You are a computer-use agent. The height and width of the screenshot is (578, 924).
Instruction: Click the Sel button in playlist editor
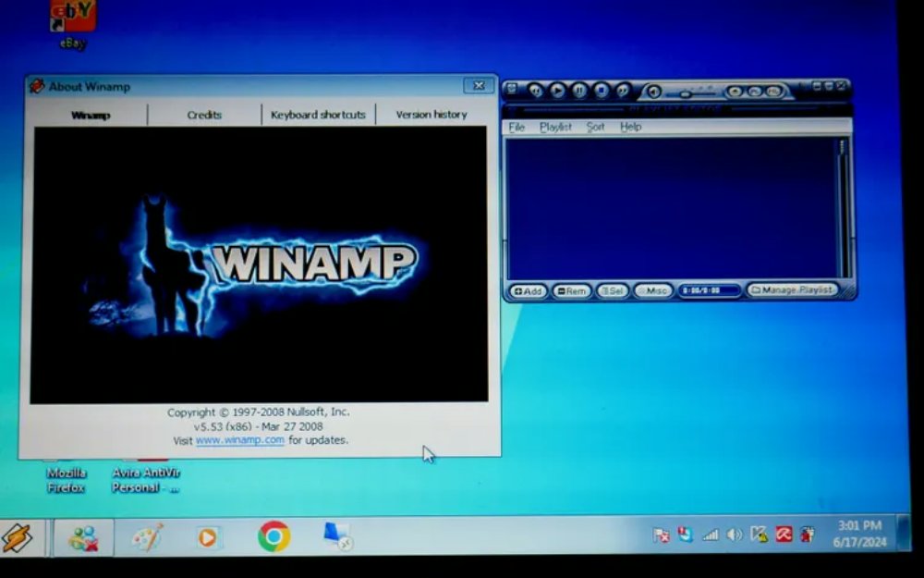click(x=613, y=290)
